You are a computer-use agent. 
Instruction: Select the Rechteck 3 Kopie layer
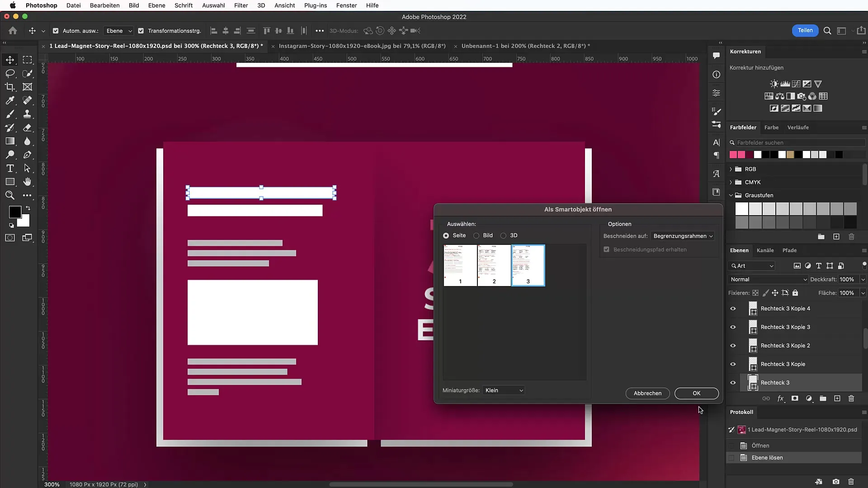click(x=783, y=364)
